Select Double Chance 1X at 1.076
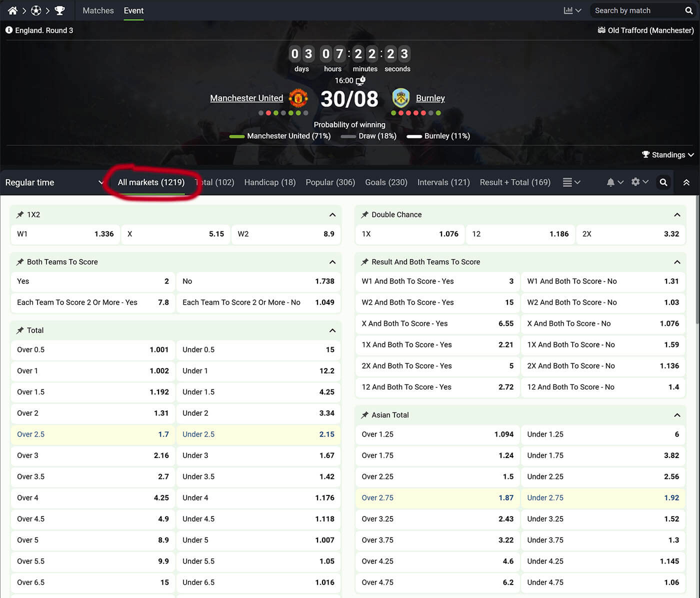This screenshot has width=700, height=598. (x=410, y=234)
